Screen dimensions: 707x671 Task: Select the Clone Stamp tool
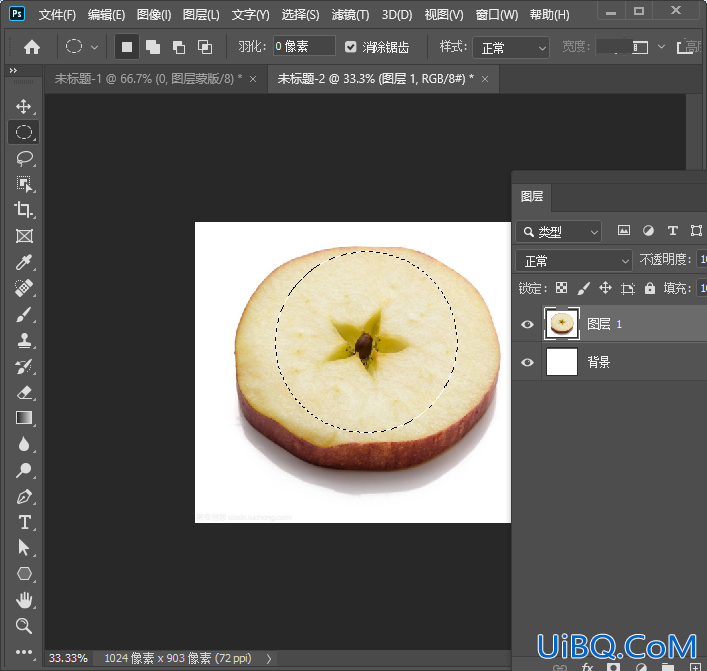(x=24, y=340)
